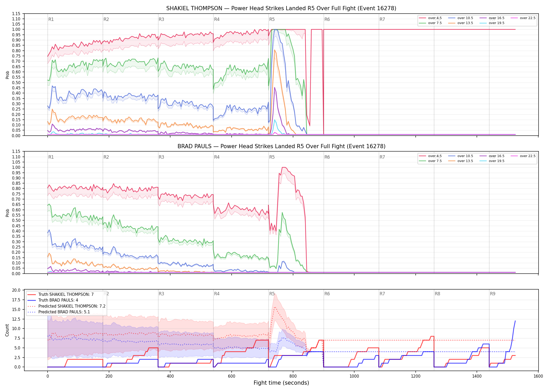Click R3 round marker in Pauls chart
This screenshot has width=549, height=392.
coord(161,157)
